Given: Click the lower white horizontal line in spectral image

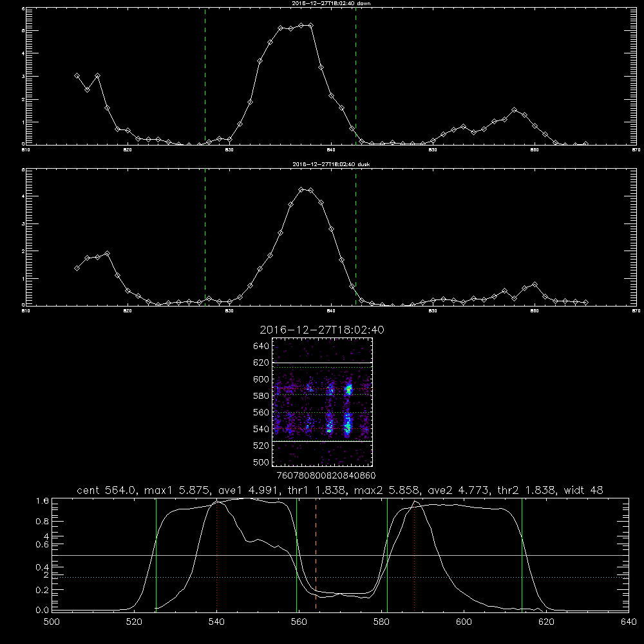Looking at the screenshot, I should pyautogui.click(x=323, y=441).
